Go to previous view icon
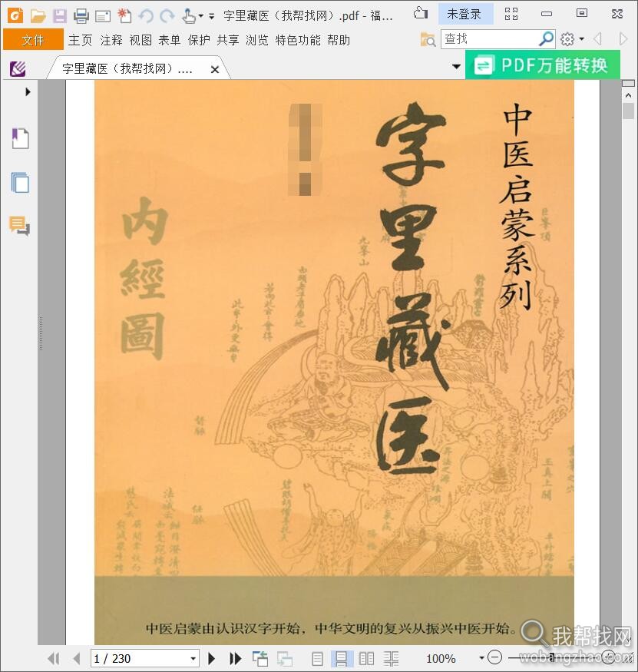Viewport: 638px width, 672px height. tap(260, 658)
